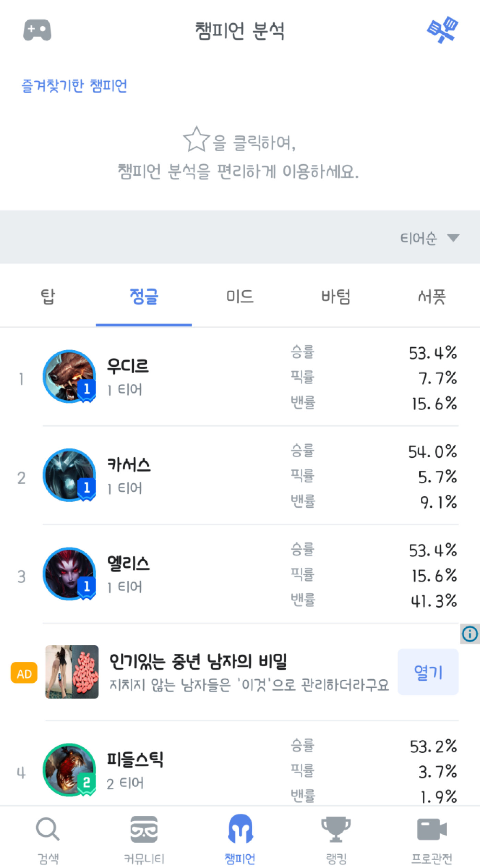The height and width of the screenshot is (868, 480).
Task: Select the 챔피언 helmet icon
Action: click(240, 829)
